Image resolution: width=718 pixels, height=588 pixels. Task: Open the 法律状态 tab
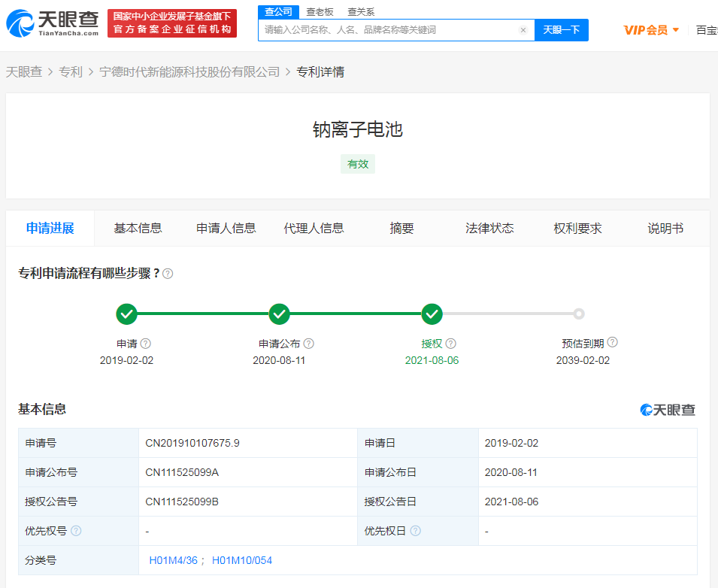tap(489, 229)
